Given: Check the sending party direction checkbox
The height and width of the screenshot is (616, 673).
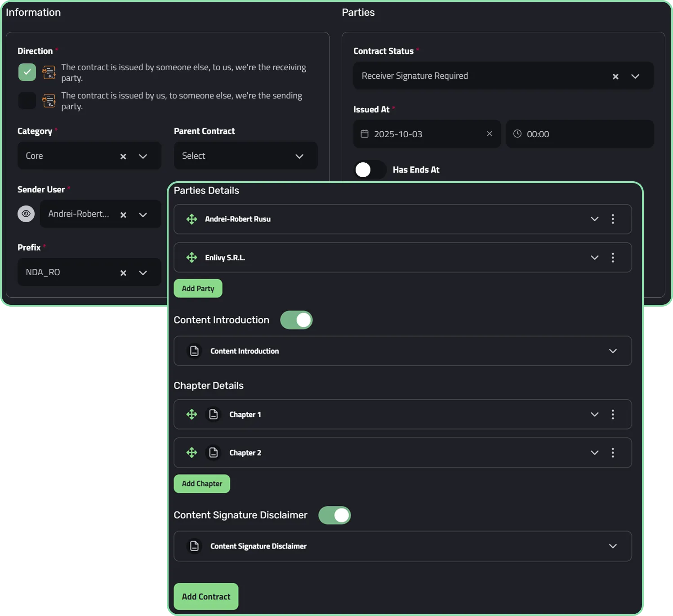Looking at the screenshot, I should click(27, 100).
